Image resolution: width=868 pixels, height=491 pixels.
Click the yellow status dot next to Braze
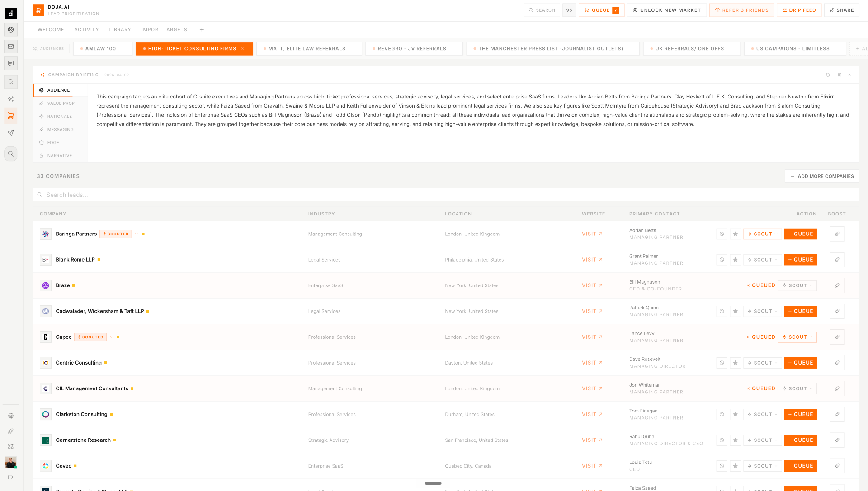[x=74, y=285]
